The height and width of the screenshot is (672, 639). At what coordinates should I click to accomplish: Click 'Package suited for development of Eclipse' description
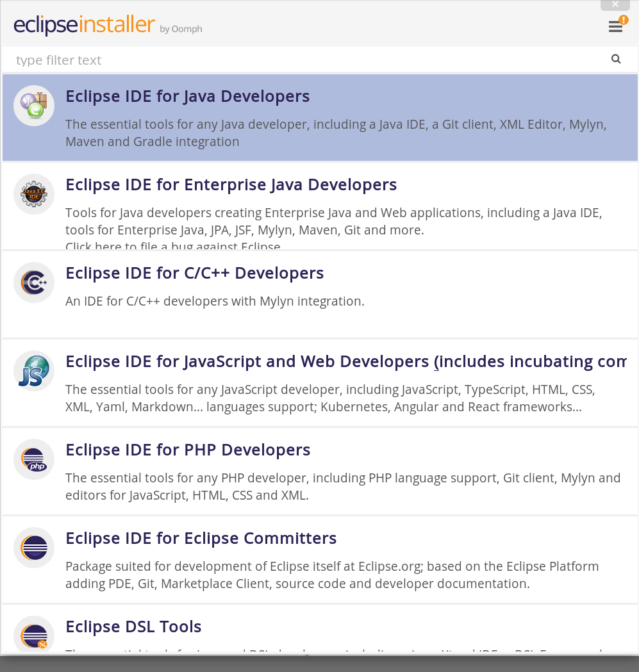point(332,575)
